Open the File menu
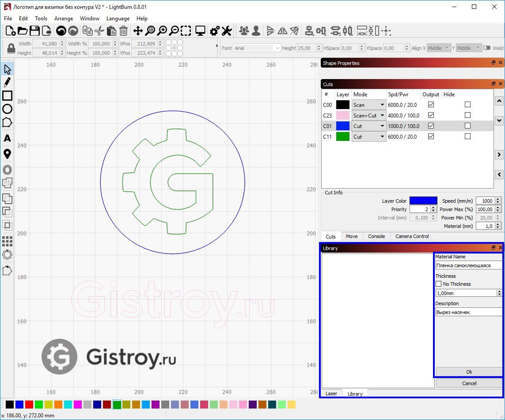 pos(8,19)
